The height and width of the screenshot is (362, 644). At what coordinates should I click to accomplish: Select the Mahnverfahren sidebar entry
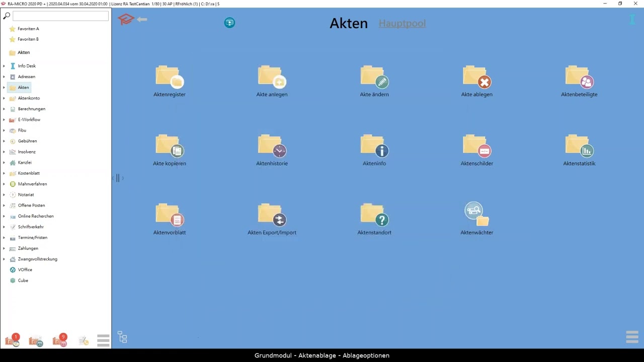coord(28,184)
